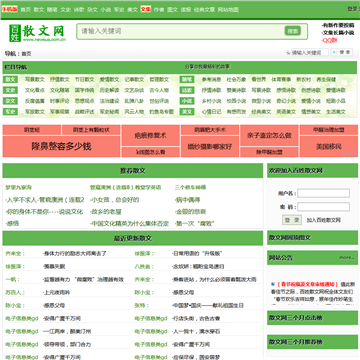Click the green 搜索 button in large search box
This screenshot has height=360, width=360.
(293, 31)
